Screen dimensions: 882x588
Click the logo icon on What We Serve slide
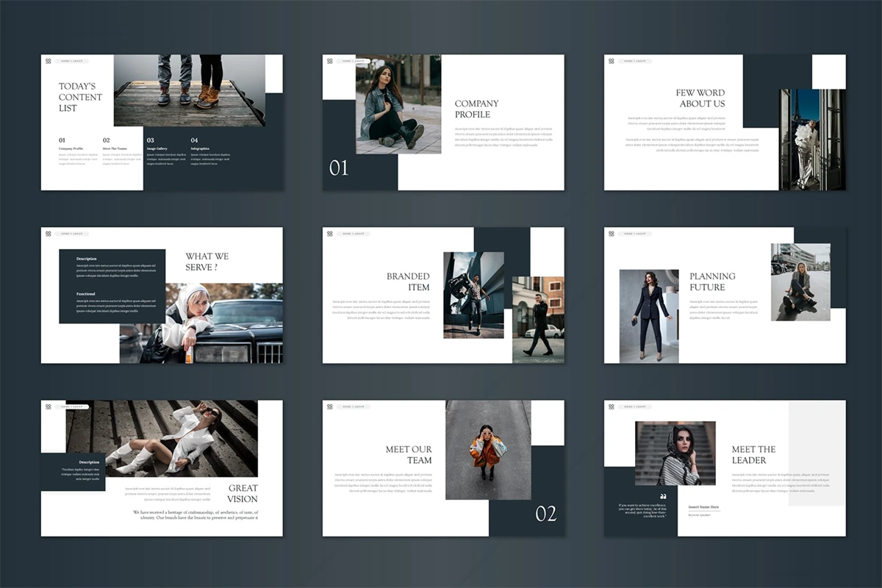(49, 234)
